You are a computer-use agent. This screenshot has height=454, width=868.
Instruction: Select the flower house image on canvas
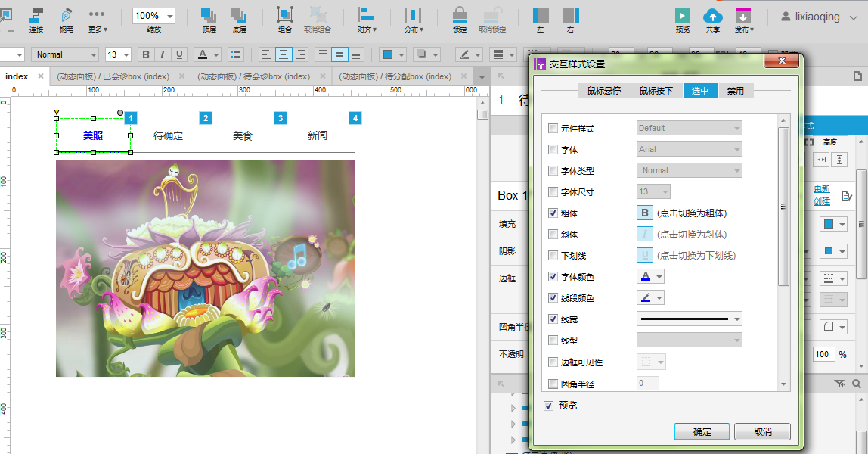point(206,269)
